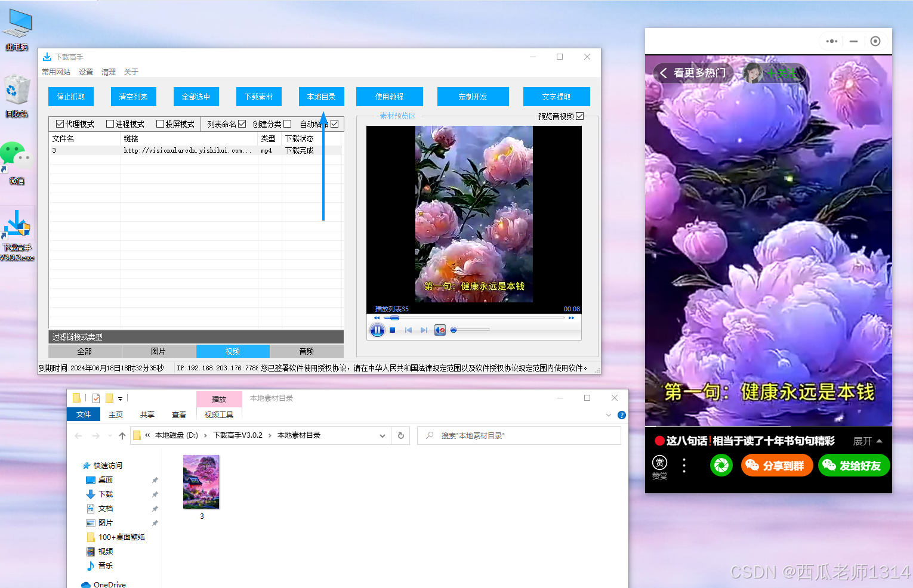Click the new folder icon in the Explorer quick toolbar
Image resolution: width=913 pixels, height=588 pixels.
109,398
